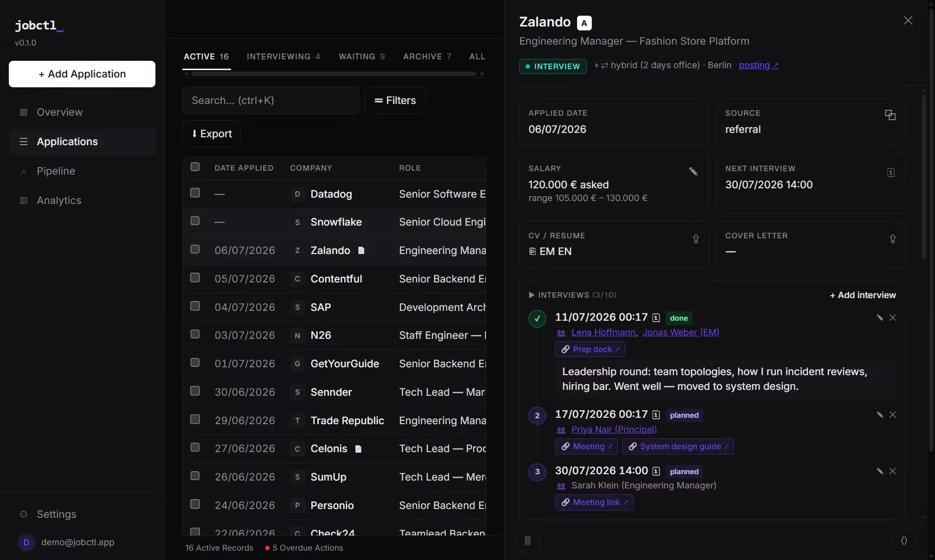
Task: Open the Pipeline sidebar section
Action: point(82,171)
